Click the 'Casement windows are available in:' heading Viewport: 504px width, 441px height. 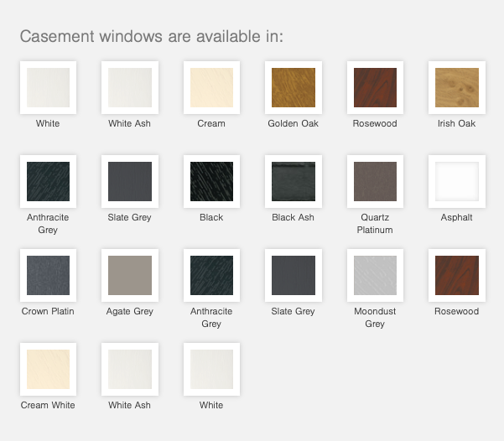point(152,36)
